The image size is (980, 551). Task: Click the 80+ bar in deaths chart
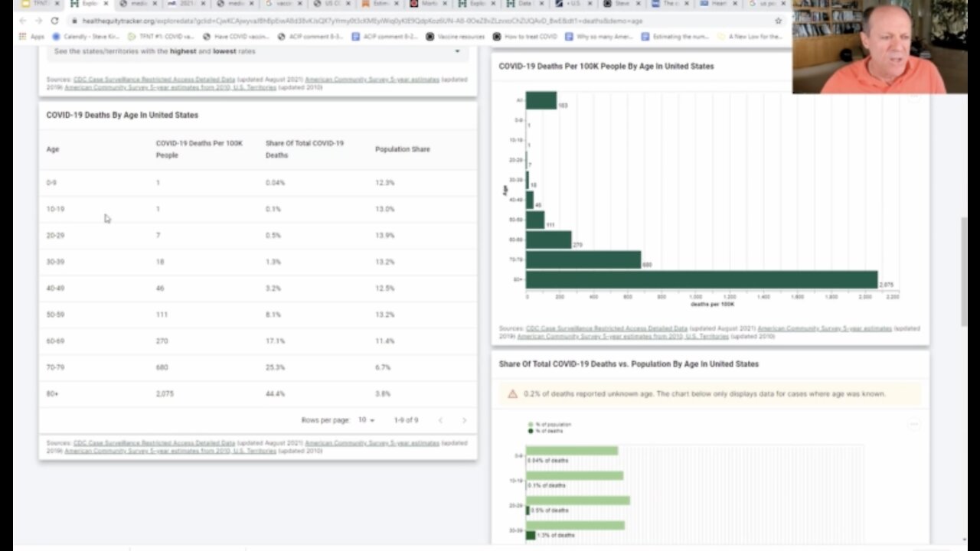[701, 279]
